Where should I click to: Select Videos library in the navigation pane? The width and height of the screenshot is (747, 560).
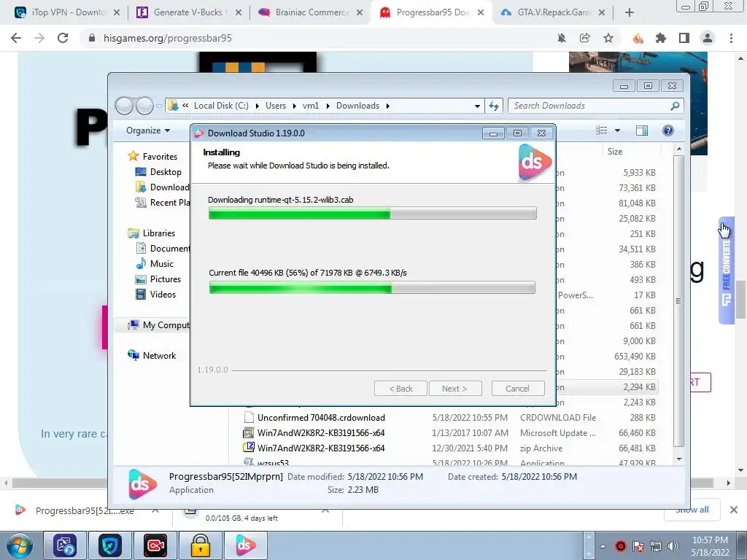[163, 295]
